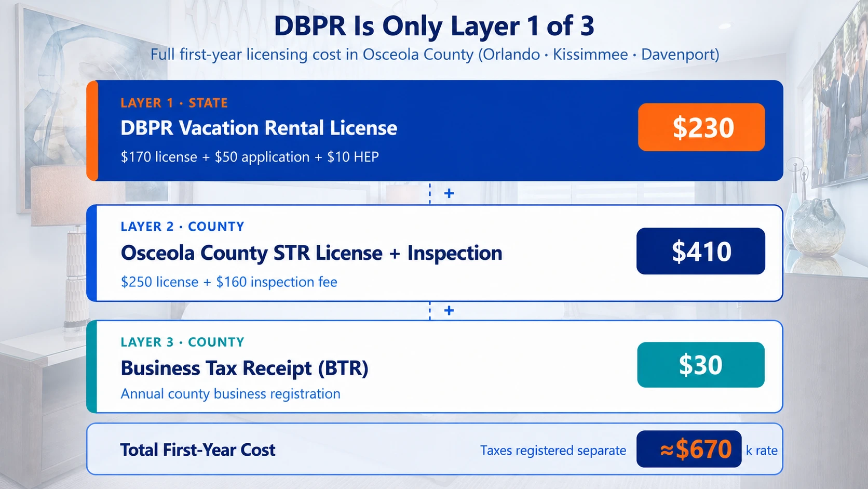The width and height of the screenshot is (868, 489).
Task: Click the "Business Tax Receipt (BTR)" heading
Action: tap(245, 368)
